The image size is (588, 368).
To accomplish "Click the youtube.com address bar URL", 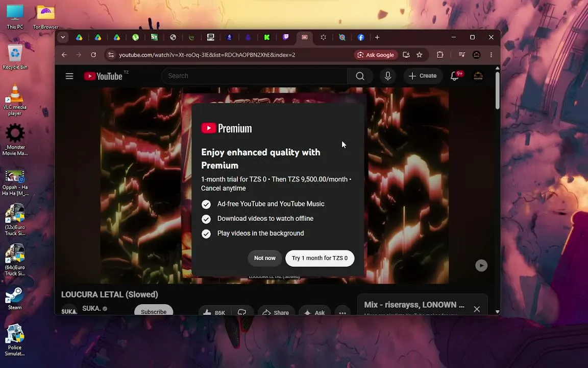I will point(207,55).
